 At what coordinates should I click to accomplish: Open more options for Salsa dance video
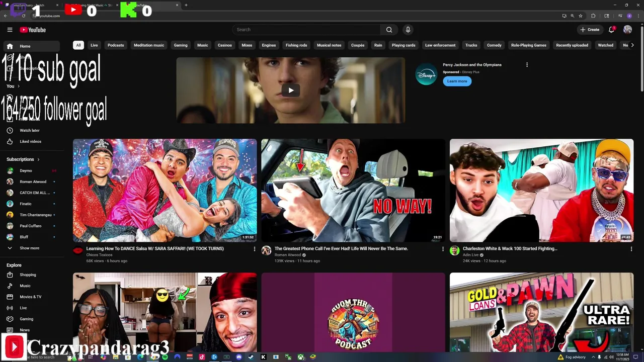[x=254, y=249]
